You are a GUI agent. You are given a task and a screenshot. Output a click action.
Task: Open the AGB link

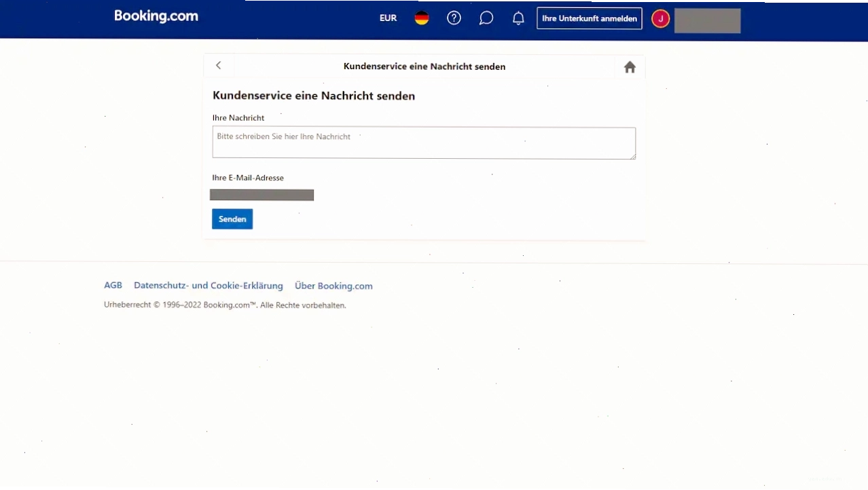tap(113, 286)
